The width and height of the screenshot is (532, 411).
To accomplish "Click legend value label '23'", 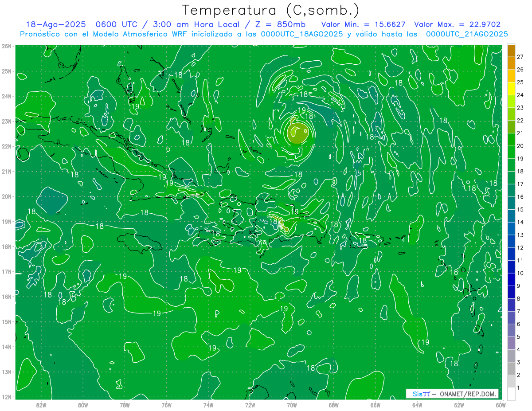I will coord(520,108).
